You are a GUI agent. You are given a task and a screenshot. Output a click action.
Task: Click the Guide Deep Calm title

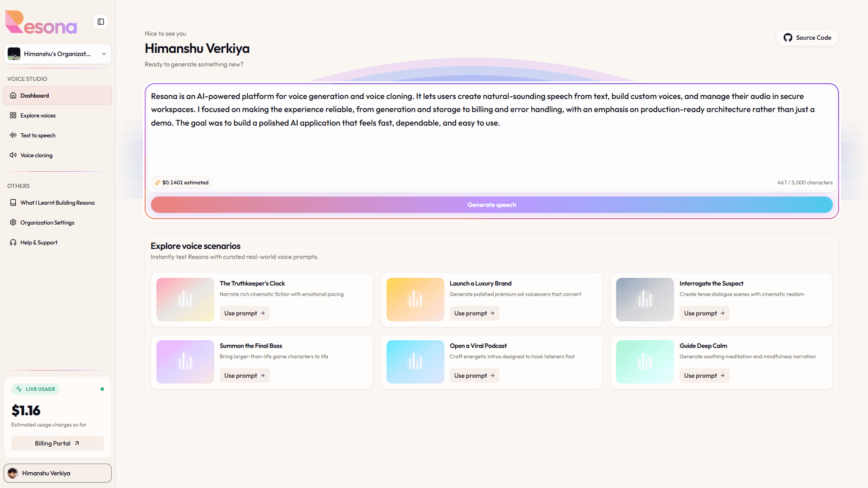[703, 346]
